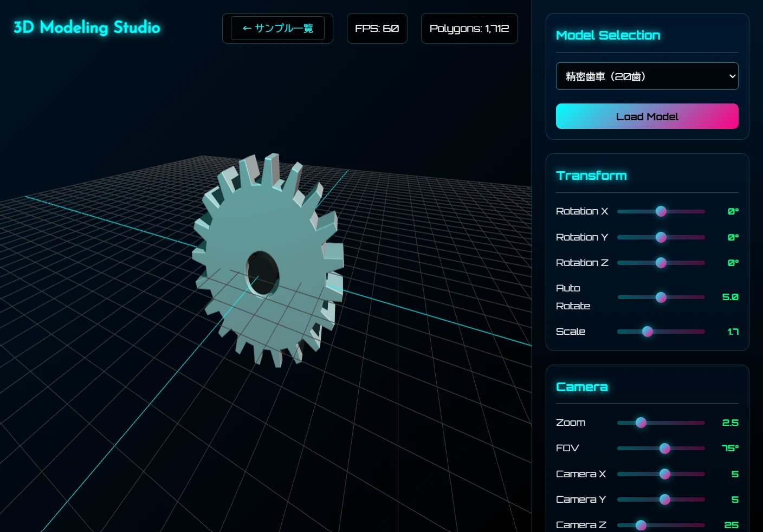Screen dimensions: 763x532
Task: Click the Zoom slider in Camera panel
Action: 642,423
